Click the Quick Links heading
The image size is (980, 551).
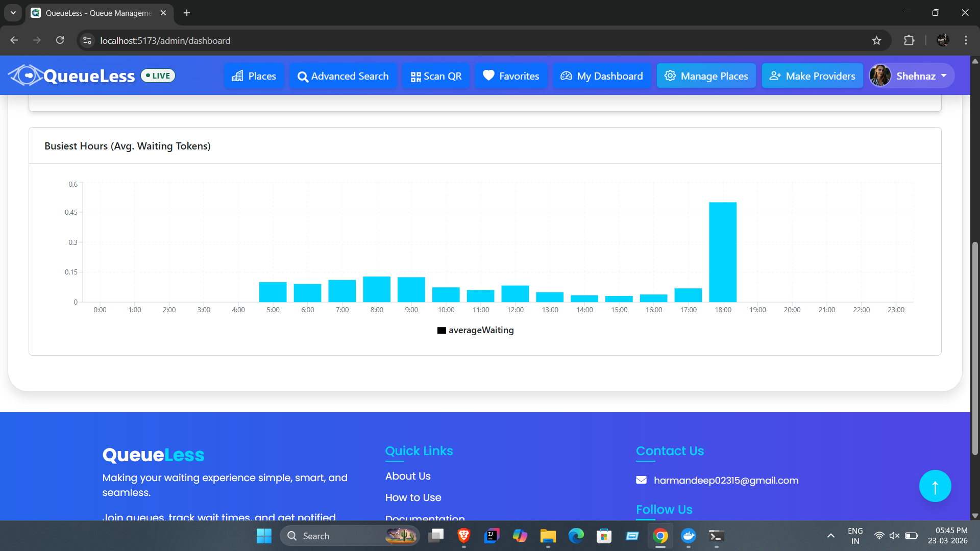point(419,451)
